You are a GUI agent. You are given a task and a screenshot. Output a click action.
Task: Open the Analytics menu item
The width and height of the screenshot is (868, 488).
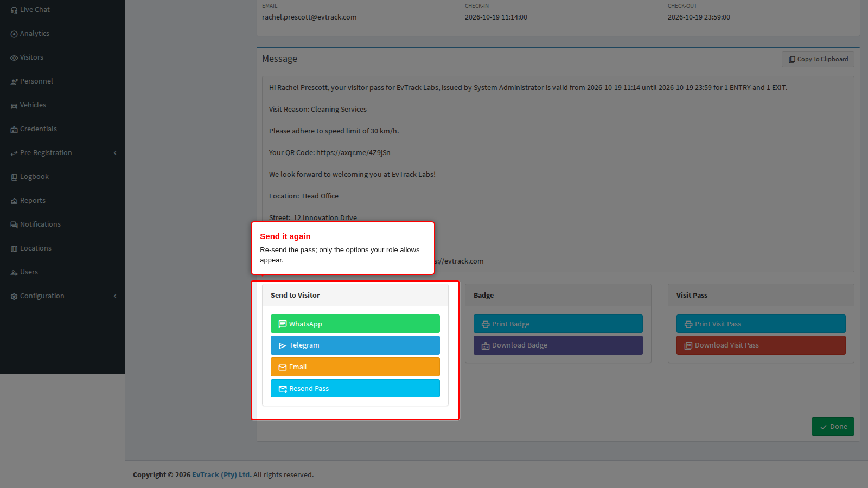tap(62, 34)
